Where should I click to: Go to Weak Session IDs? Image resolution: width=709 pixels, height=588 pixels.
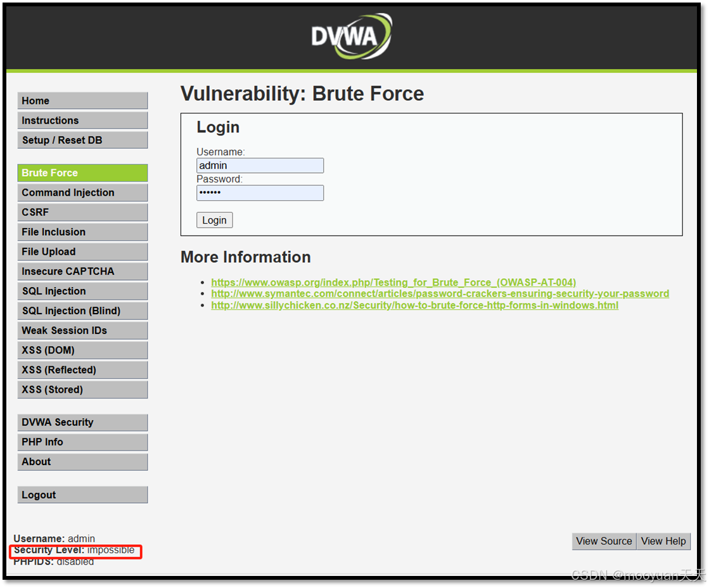(x=83, y=331)
